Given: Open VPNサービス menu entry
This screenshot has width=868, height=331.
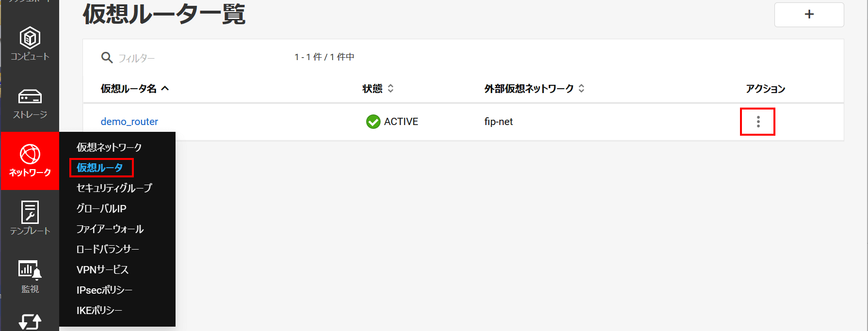Looking at the screenshot, I should point(102,269).
